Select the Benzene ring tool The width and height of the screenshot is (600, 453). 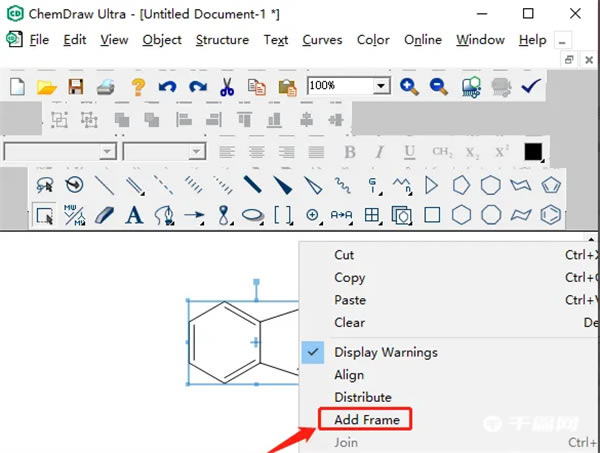[550, 215]
